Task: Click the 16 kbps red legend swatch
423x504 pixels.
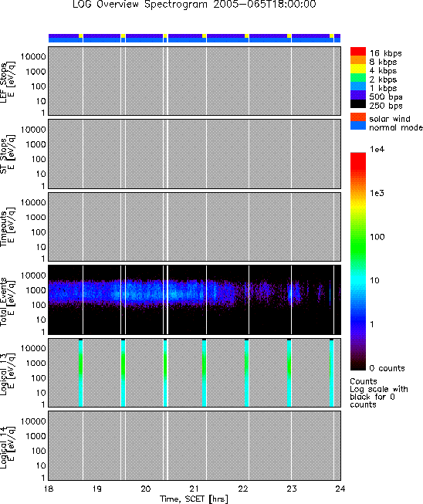Action: pyautogui.click(x=358, y=52)
